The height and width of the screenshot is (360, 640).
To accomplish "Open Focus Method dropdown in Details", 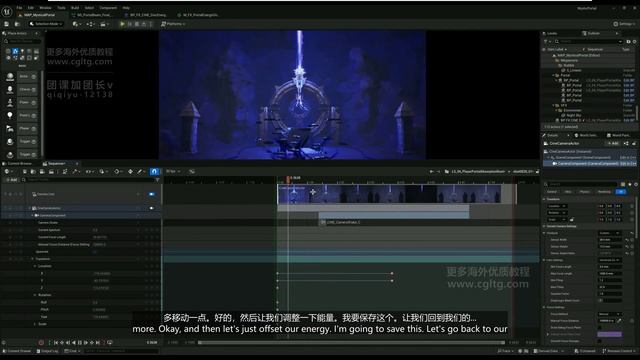I will click(x=609, y=314).
